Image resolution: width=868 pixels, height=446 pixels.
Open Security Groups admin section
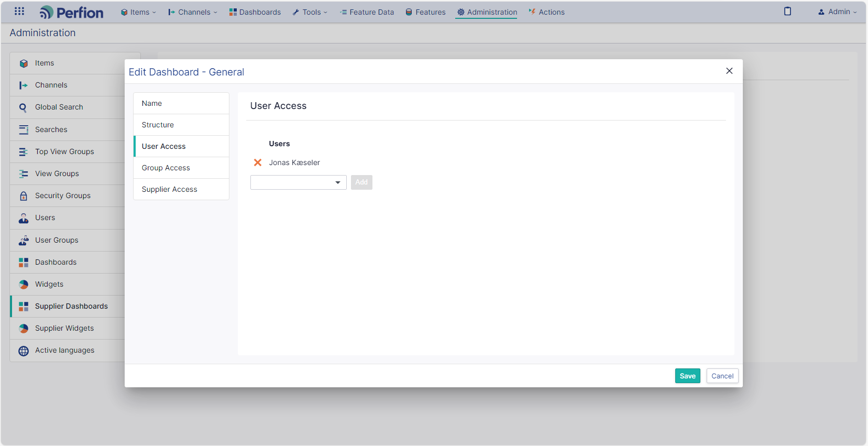(67, 196)
